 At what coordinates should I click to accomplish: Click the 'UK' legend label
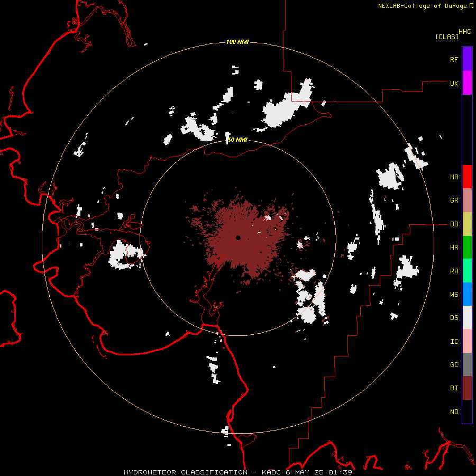click(x=454, y=83)
